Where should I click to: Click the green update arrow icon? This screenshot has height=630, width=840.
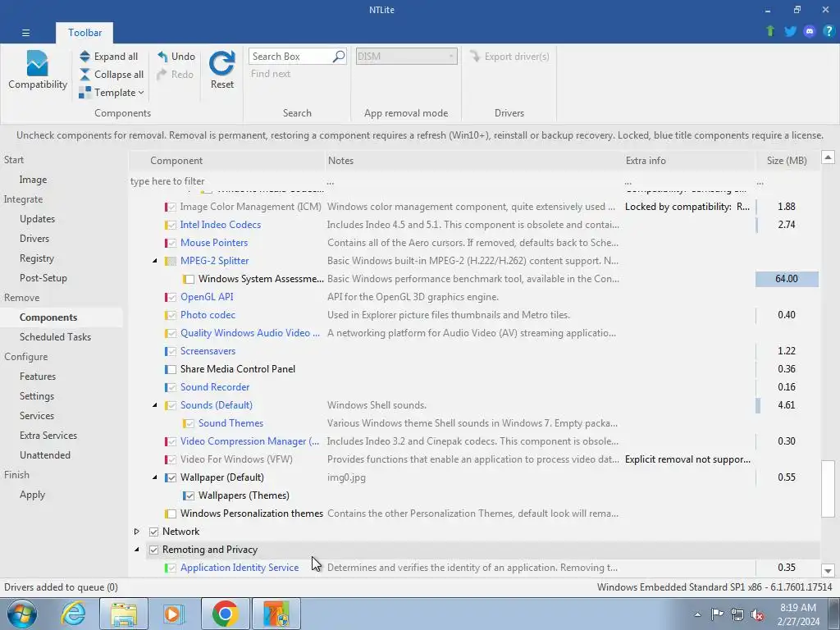(x=770, y=31)
